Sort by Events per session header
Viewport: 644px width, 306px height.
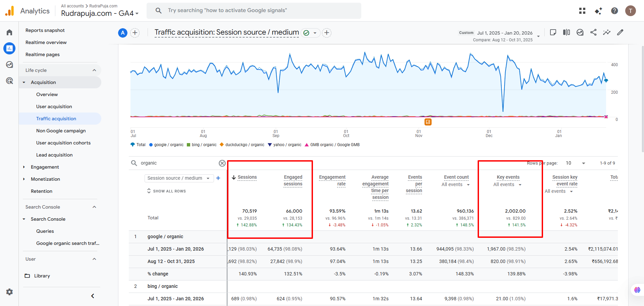tap(414, 184)
